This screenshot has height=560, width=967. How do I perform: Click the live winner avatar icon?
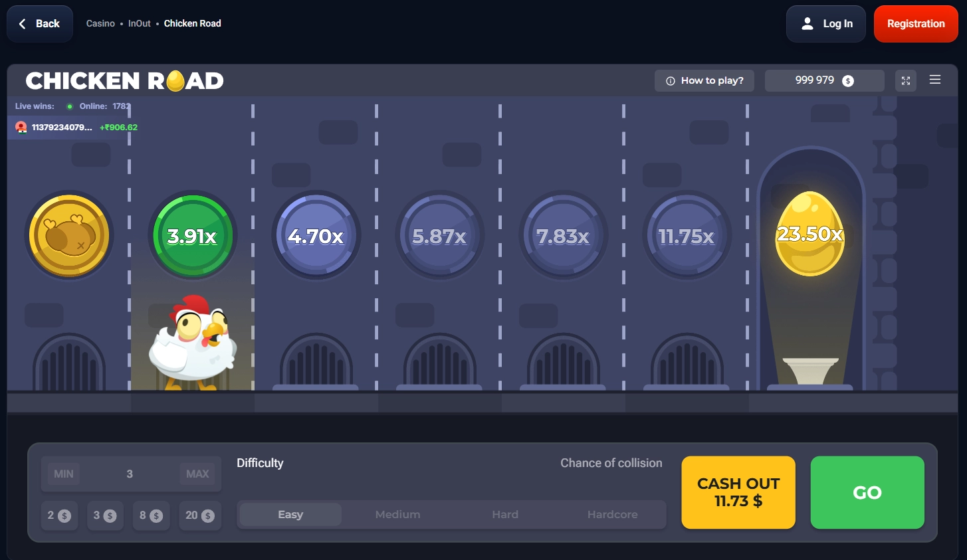point(21,127)
